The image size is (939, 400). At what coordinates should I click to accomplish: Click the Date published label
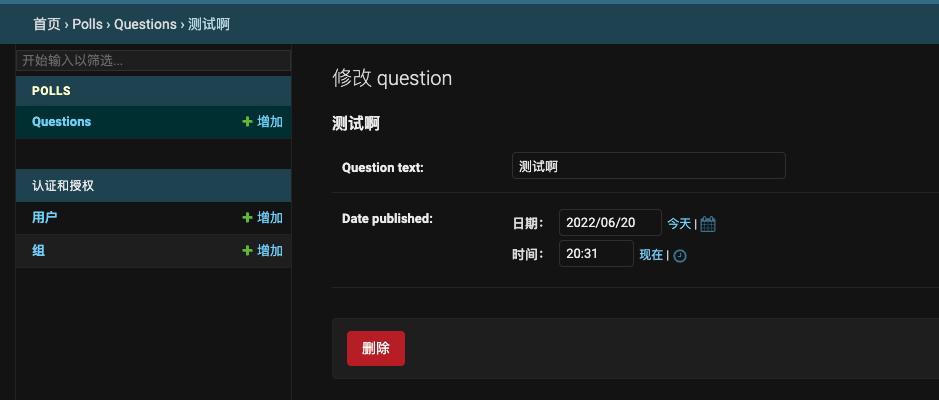tap(387, 219)
